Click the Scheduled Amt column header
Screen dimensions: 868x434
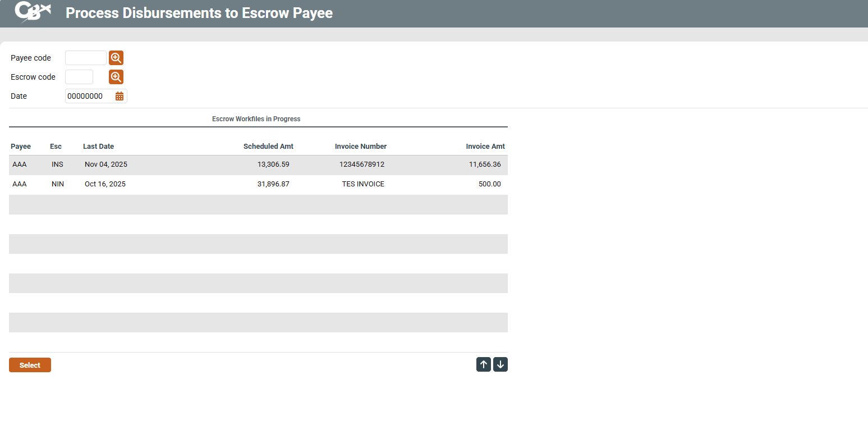point(268,147)
